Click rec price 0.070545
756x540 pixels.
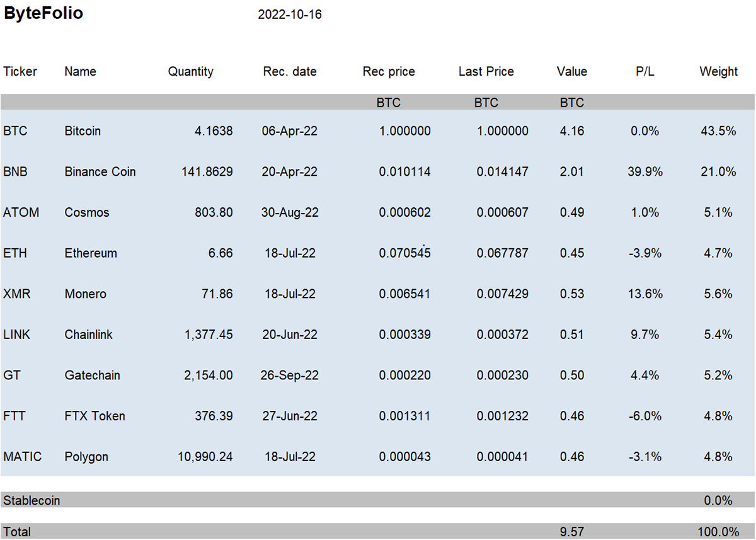(405, 253)
